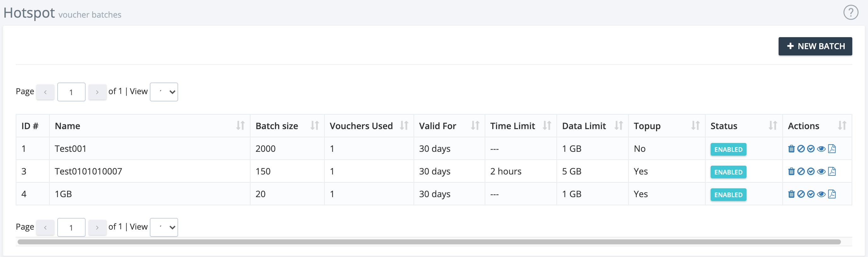Sort table by Status column

tap(772, 126)
